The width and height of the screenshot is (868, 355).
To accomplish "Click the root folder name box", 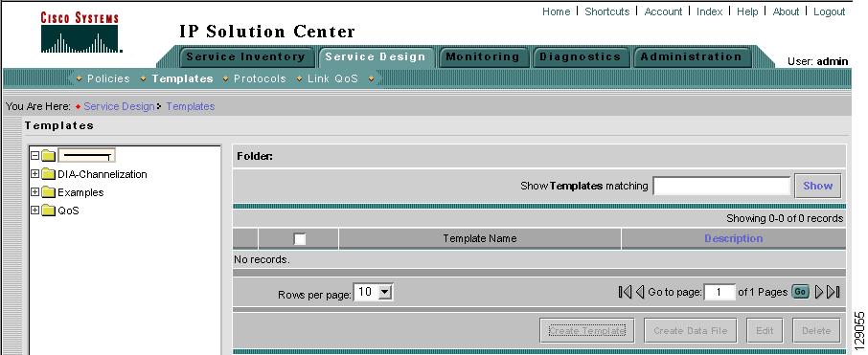I will coord(86,156).
